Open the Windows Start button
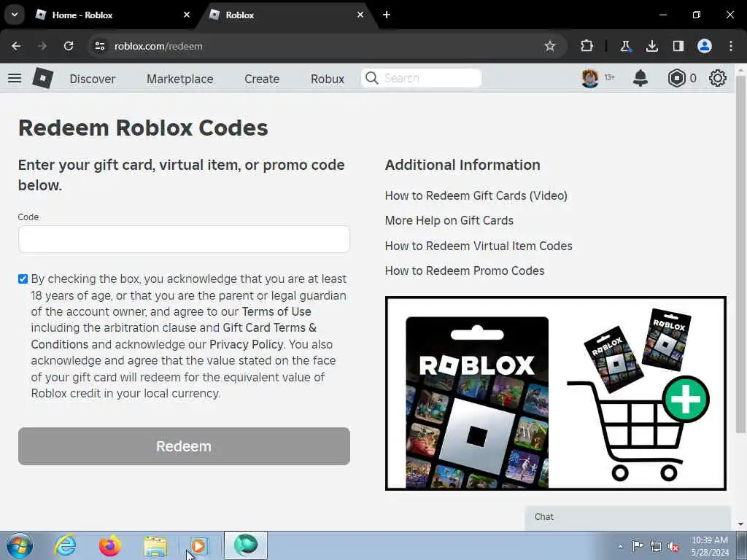Screen dimensions: 747x560 pos(20,545)
